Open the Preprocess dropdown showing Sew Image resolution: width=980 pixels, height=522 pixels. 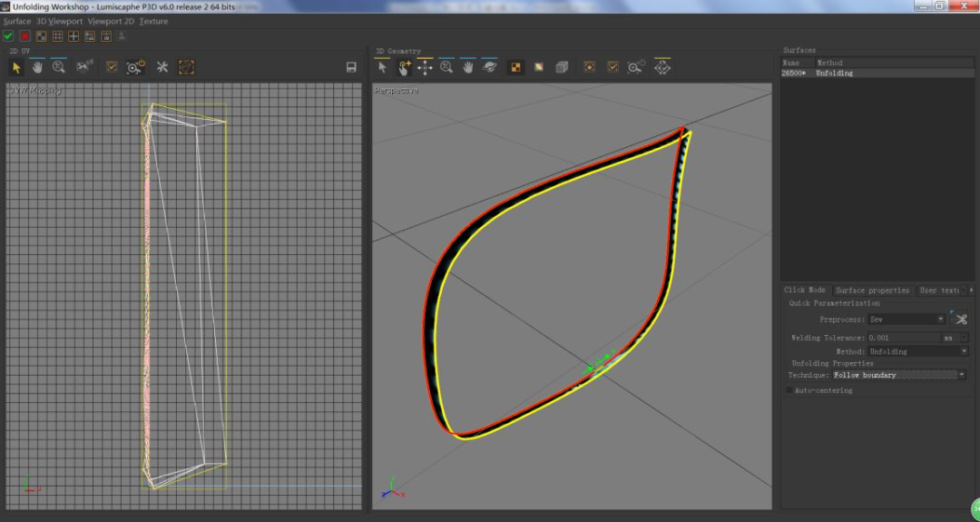tap(906, 320)
